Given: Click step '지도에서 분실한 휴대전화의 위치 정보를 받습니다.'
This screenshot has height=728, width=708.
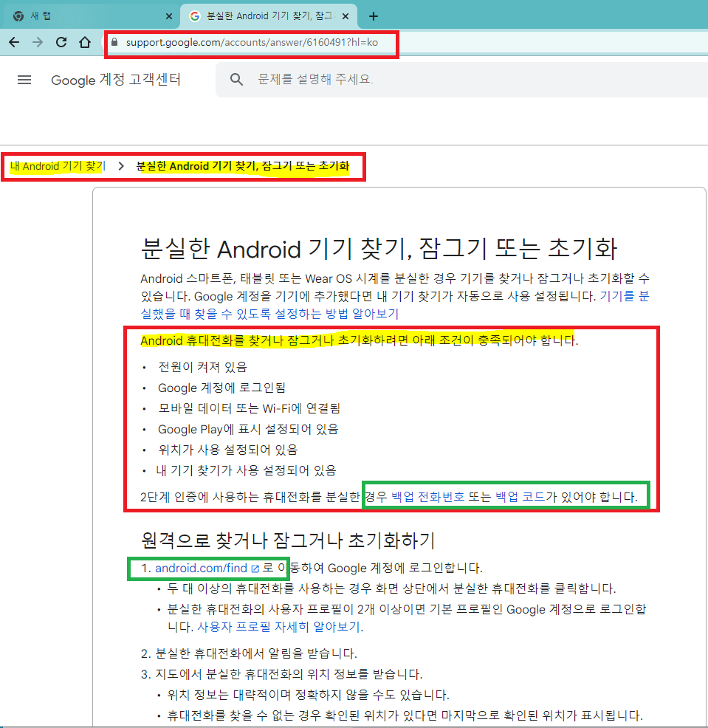Looking at the screenshot, I should [x=289, y=674].
